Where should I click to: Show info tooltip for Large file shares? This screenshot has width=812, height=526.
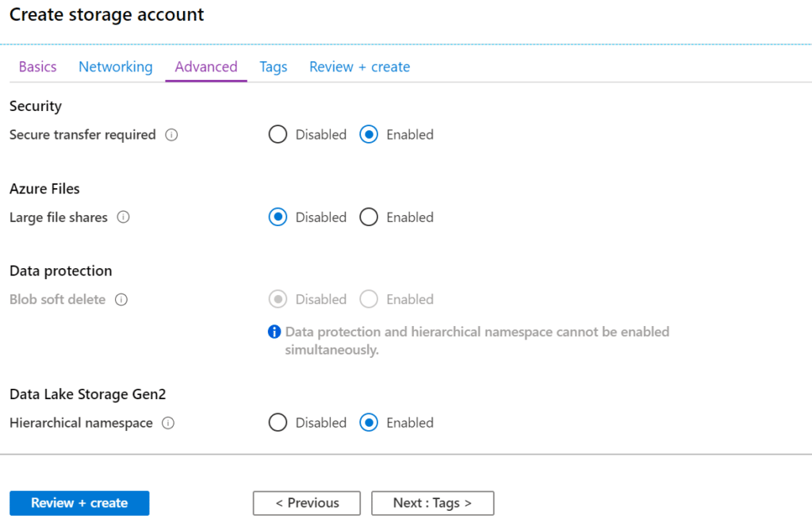pos(123,217)
